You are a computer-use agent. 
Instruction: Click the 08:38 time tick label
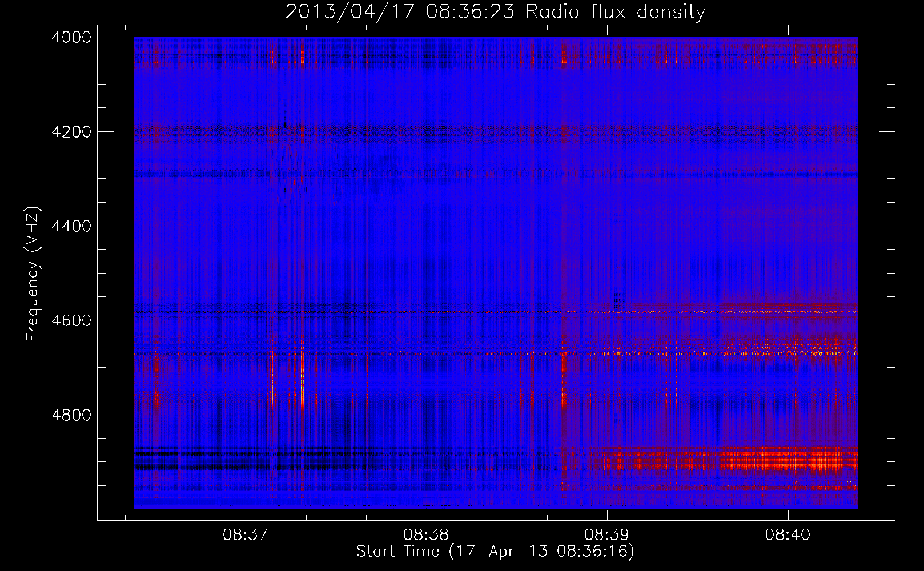coord(426,534)
